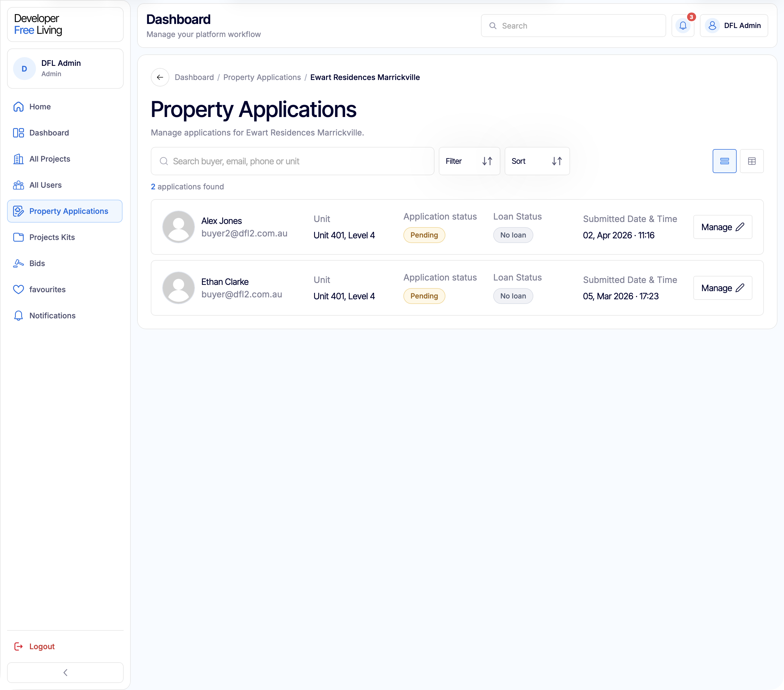Click the All Users people icon
The width and height of the screenshot is (784, 690).
coord(19,185)
